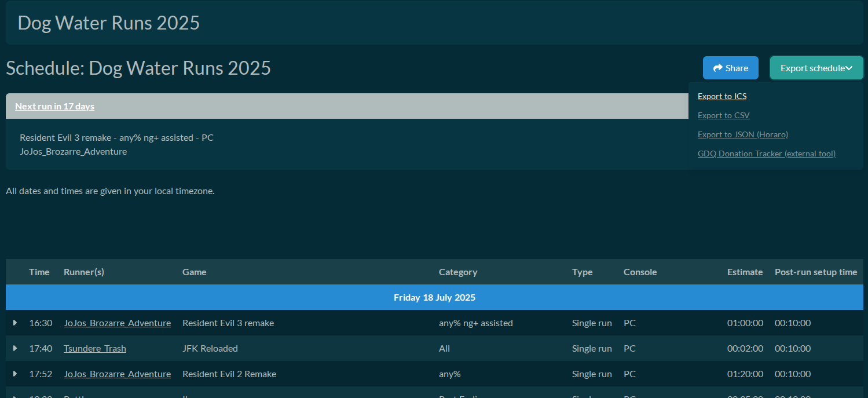
Task: Click the 01:20:00 estimate cell
Action: [745, 374]
